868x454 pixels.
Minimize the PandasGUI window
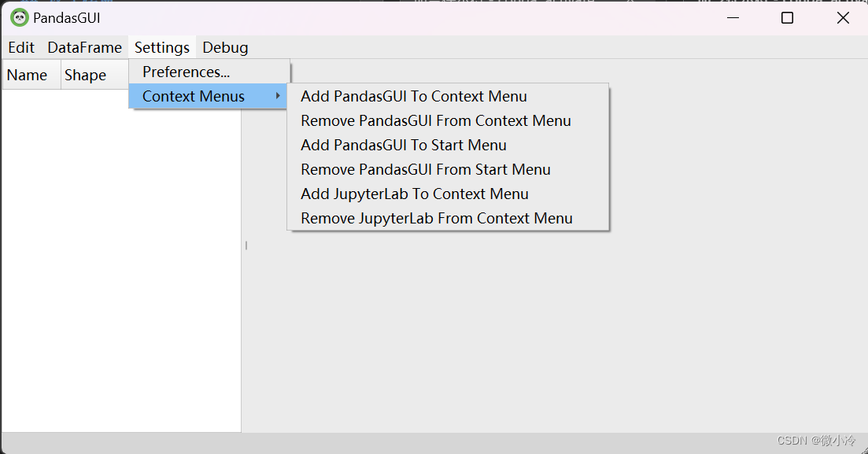tap(733, 18)
